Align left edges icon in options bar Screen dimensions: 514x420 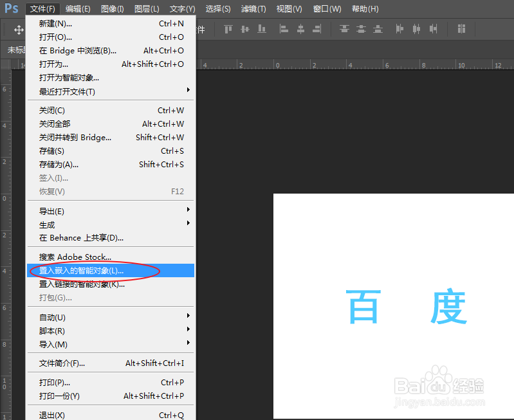(284, 29)
